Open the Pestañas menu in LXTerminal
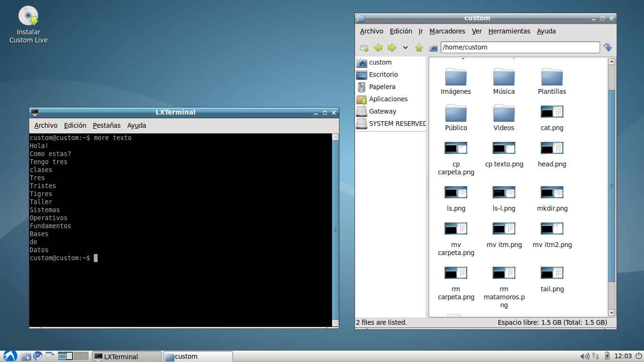Viewport: 644px width, 362px height. [106, 125]
